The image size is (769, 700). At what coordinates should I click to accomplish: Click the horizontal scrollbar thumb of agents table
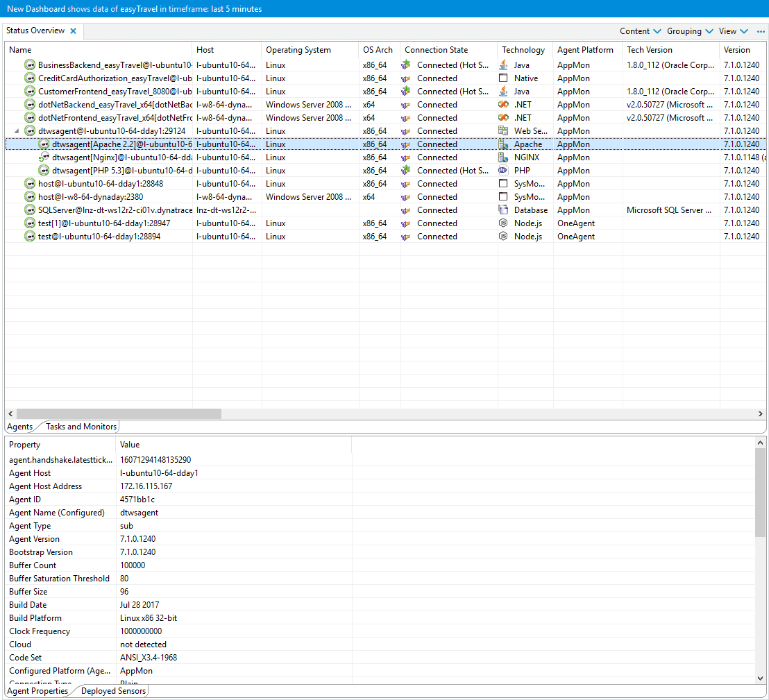119,413
